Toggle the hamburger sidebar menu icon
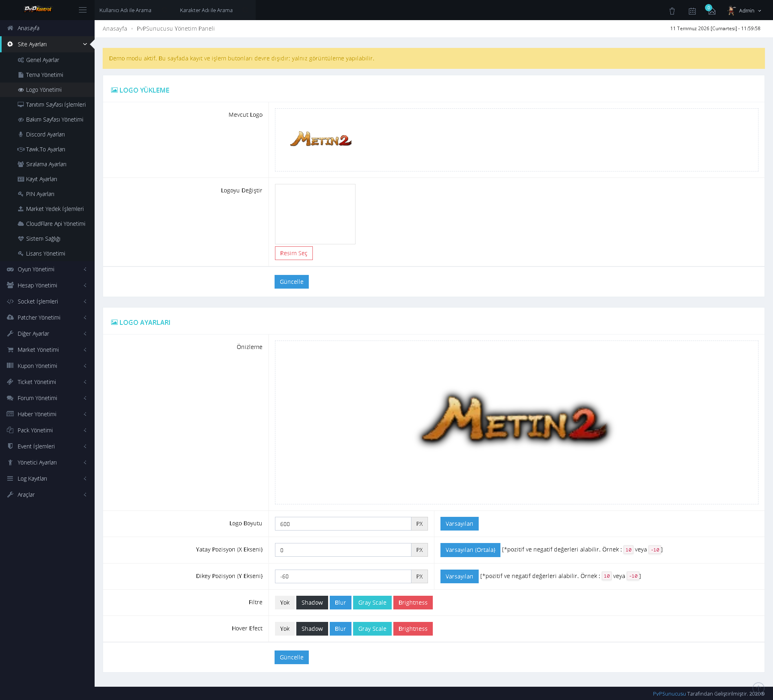Screen dimensions: 773x700 tap(83, 10)
